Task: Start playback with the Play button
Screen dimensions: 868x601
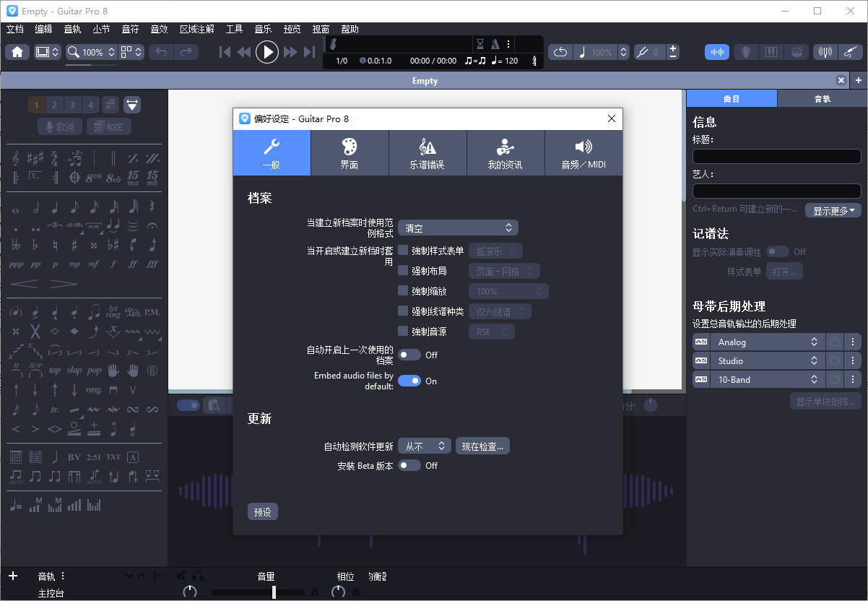Action: (x=267, y=52)
